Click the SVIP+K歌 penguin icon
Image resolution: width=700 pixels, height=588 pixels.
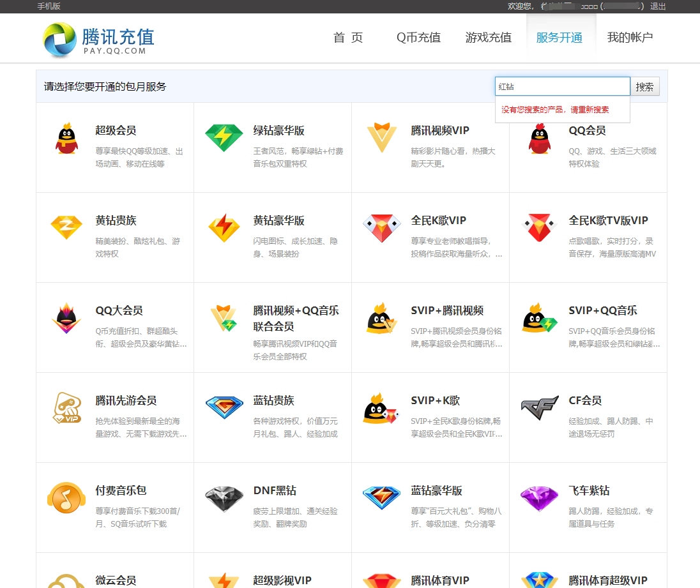click(x=382, y=408)
